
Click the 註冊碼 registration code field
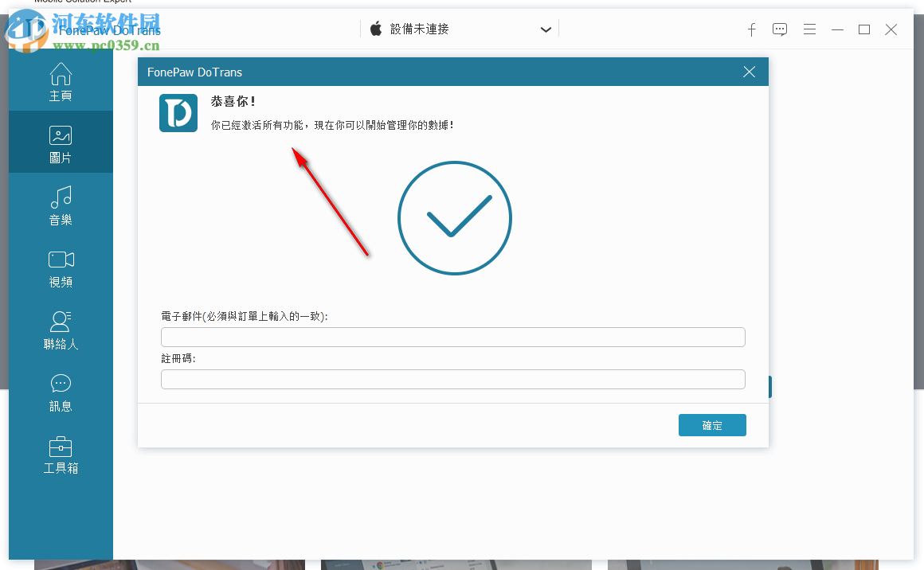pos(452,379)
